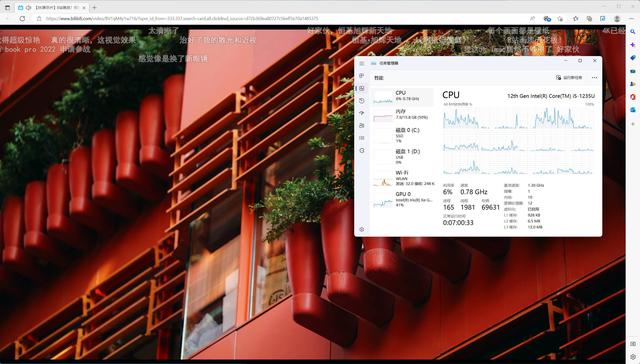The width and height of the screenshot is (640, 364).
Task: Open the Task Manager hamburger navigation menu
Action: [362, 63]
